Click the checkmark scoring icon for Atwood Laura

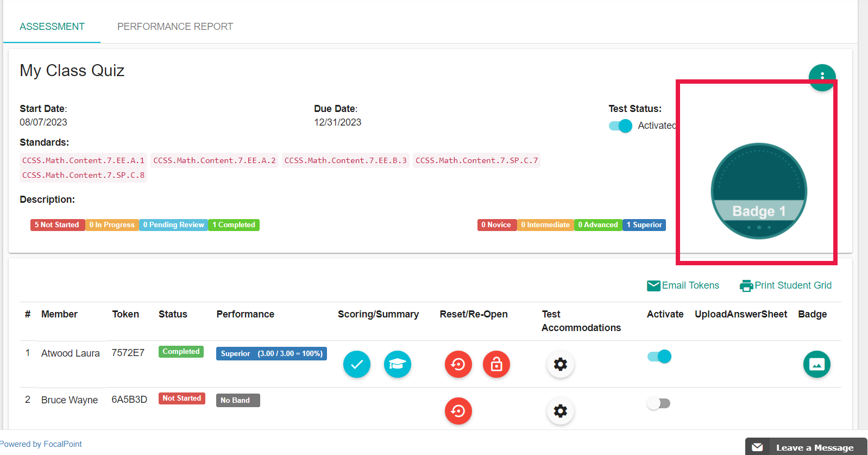pos(357,364)
